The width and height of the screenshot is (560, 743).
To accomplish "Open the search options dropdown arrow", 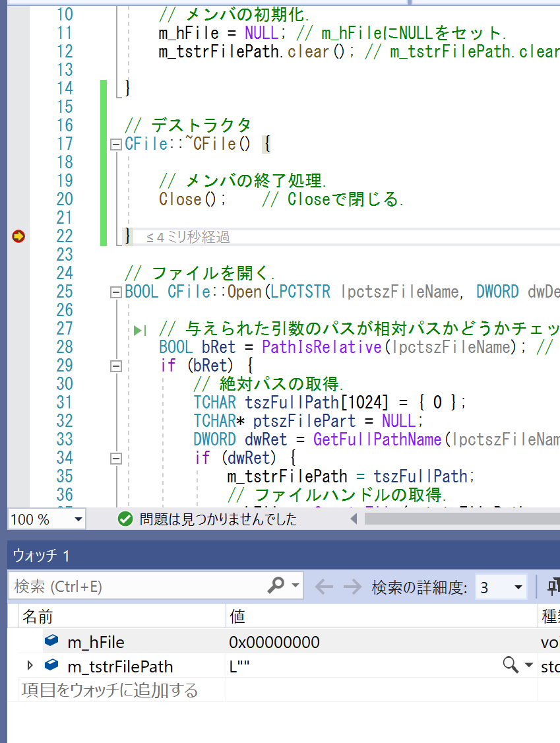I will coord(296,585).
